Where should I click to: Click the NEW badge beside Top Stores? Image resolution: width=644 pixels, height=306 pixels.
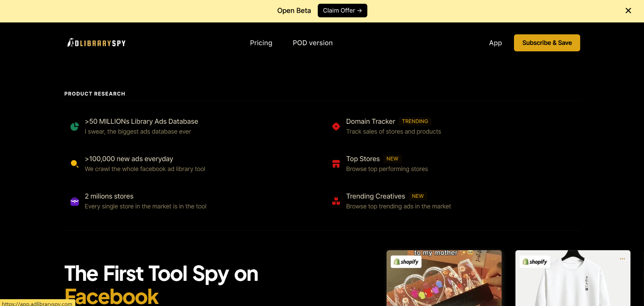point(392,158)
